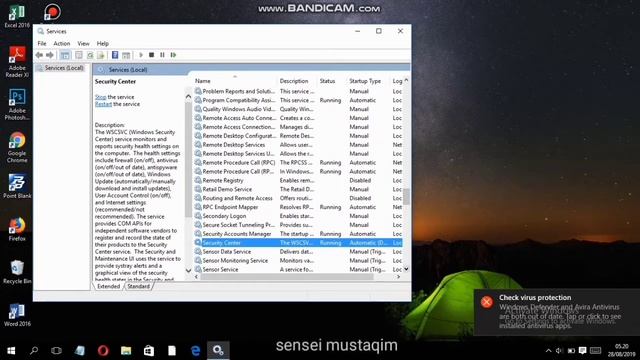
Task: Open Action Center notifications icon
Action: (x=583, y=351)
